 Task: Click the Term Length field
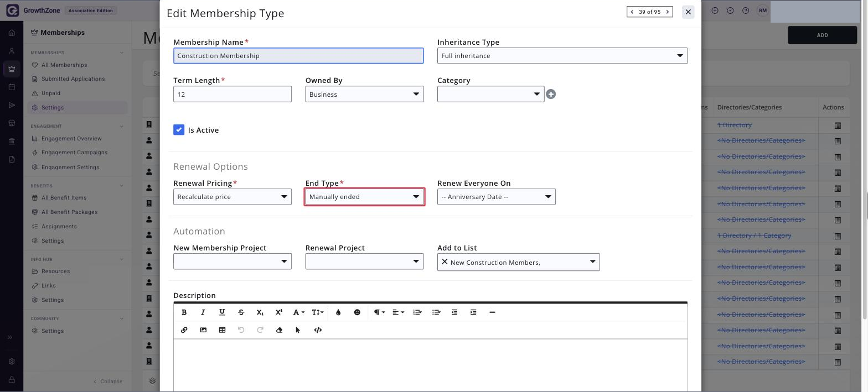coord(232,94)
